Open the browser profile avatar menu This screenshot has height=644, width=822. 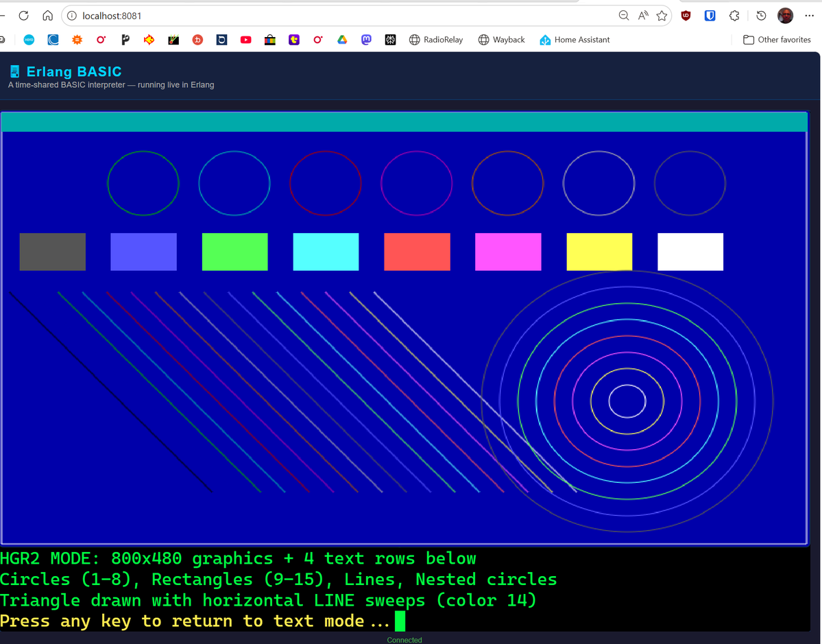click(x=785, y=15)
